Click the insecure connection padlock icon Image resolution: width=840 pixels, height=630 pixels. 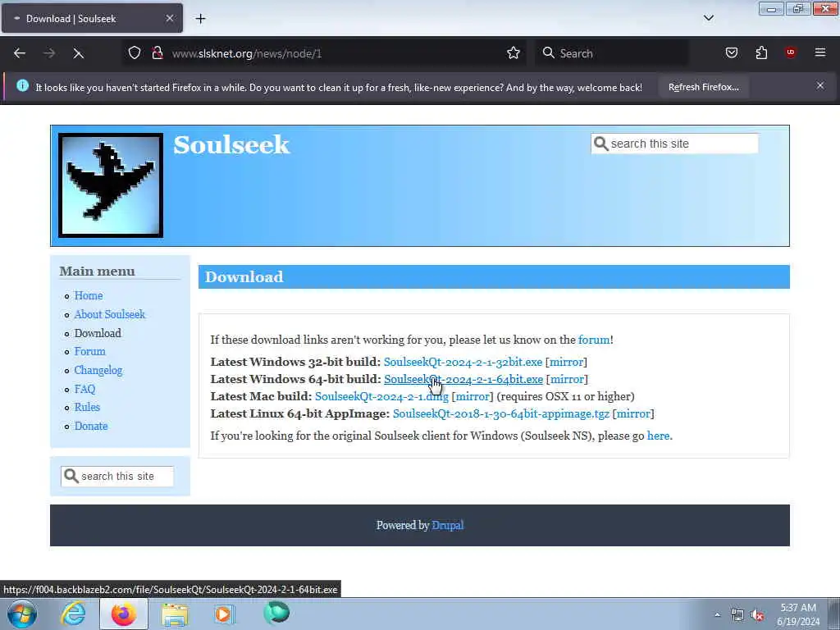(157, 52)
